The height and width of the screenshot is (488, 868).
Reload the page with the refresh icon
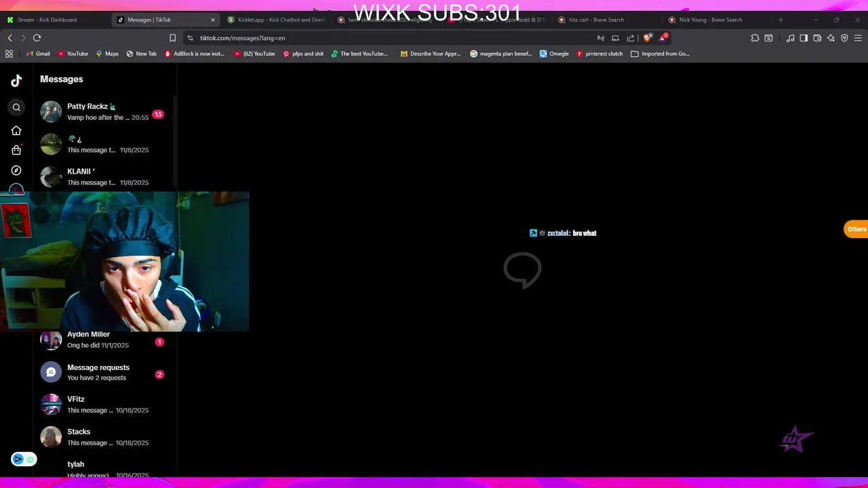(37, 38)
